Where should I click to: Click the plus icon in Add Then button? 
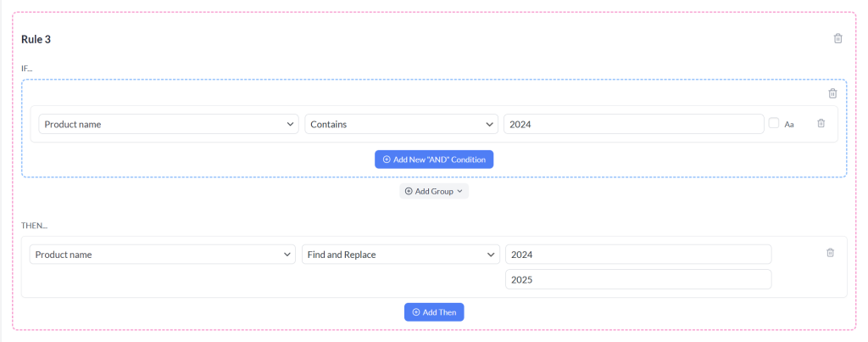[416, 312]
